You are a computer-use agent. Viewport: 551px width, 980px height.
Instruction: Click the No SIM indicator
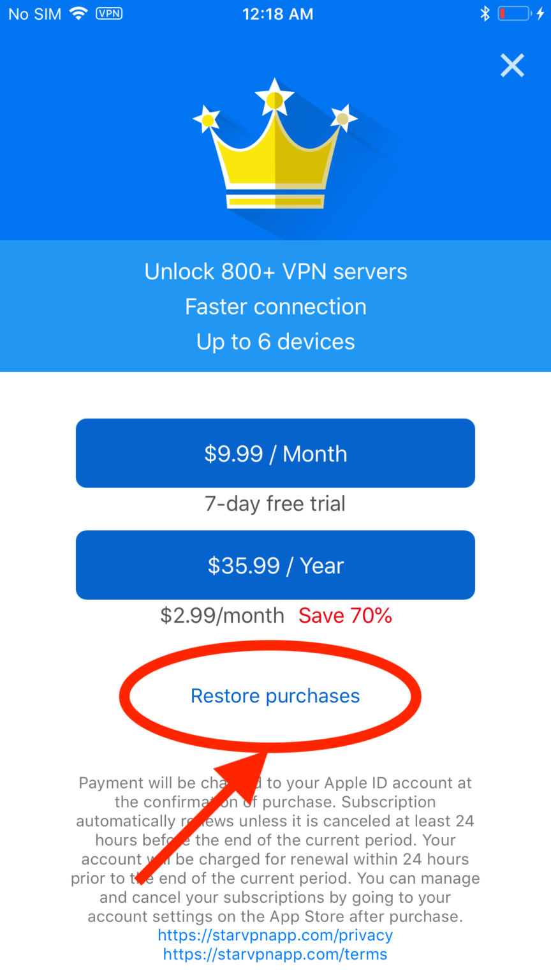point(33,13)
